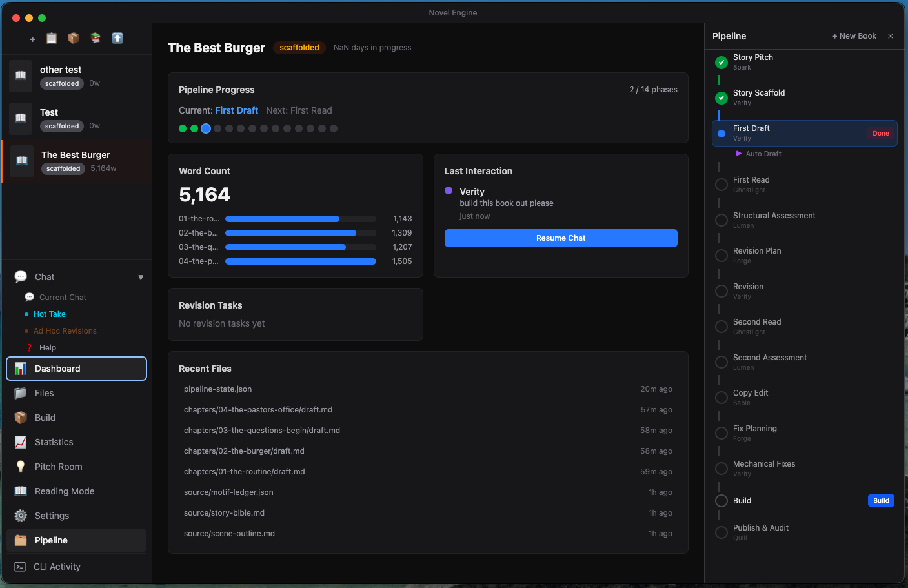
Task: Click the clipboard icon in the top toolbar
Action: (52, 38)
